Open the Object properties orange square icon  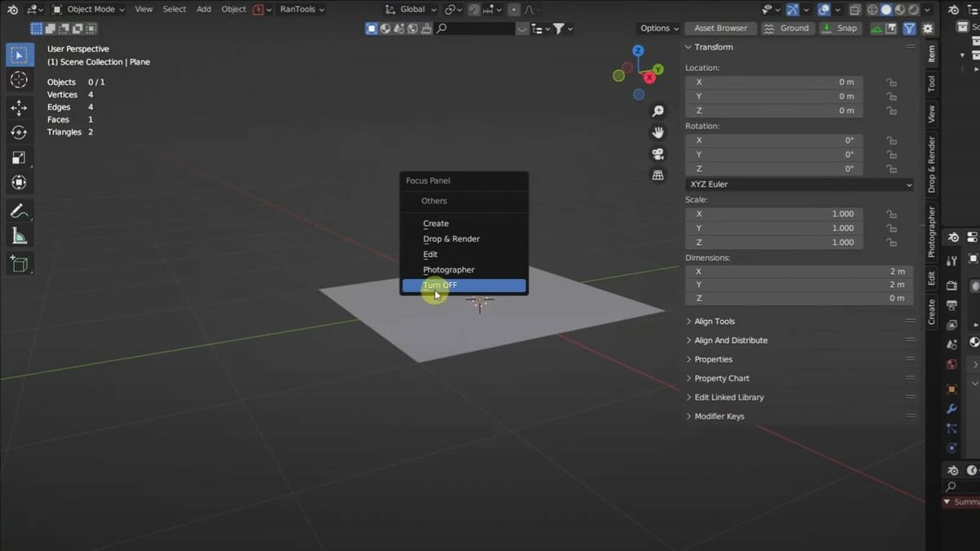click(951, 389)
